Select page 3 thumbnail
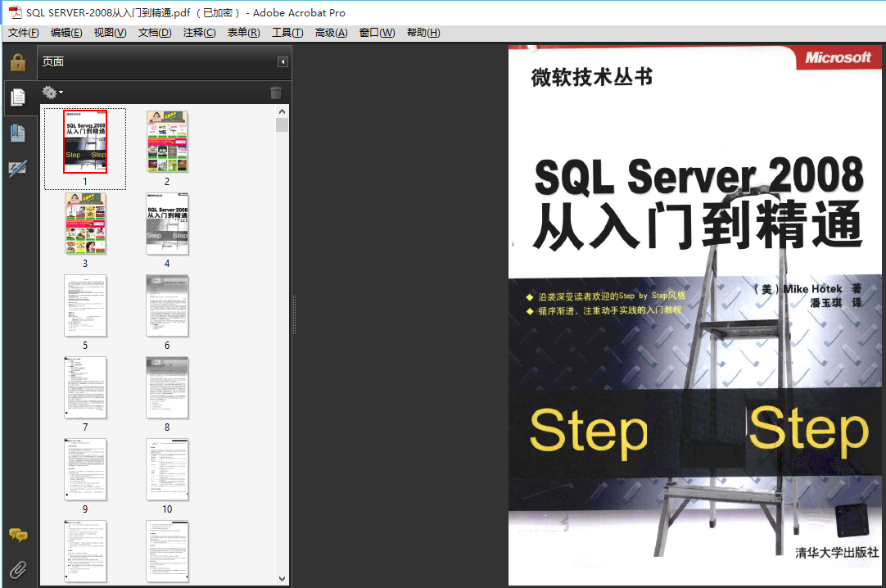Viewport: 886px width, 588px height. [85, 224]
